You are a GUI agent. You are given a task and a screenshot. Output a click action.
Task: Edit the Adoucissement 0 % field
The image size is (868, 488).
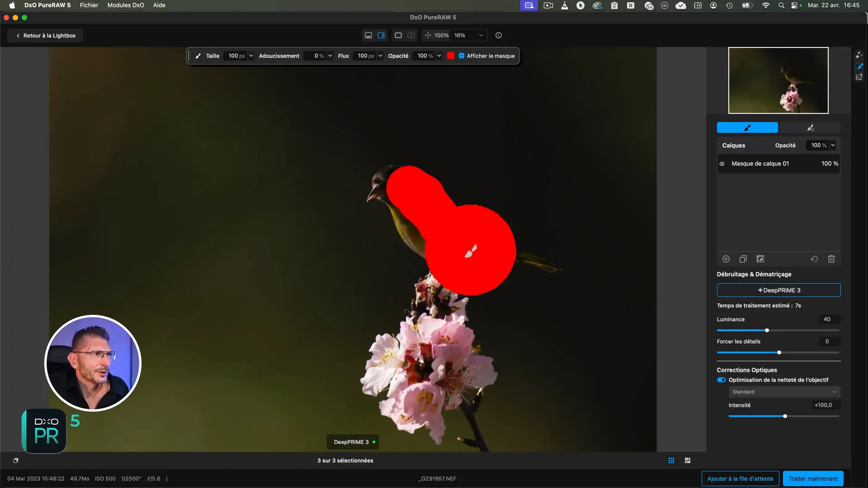(315, 56)
